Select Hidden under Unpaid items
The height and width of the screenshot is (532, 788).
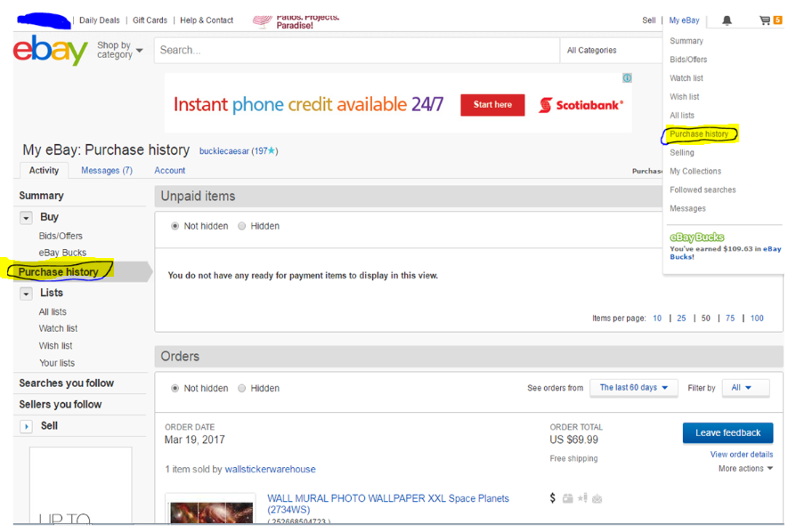coord(241,226)
